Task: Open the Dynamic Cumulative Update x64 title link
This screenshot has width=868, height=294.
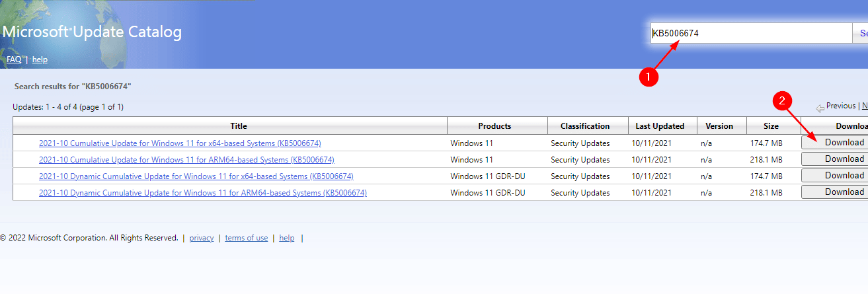Action: [196, 176]
